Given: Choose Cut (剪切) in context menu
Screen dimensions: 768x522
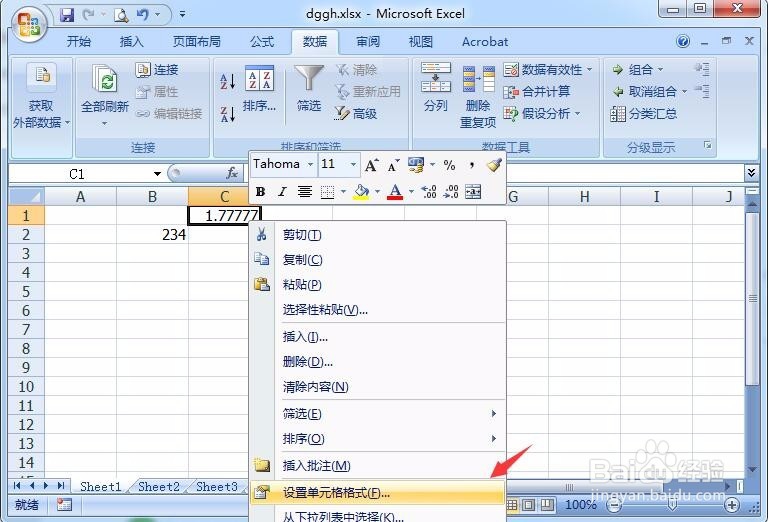Looking at the screenshot, I should click(x=377, y=235).
